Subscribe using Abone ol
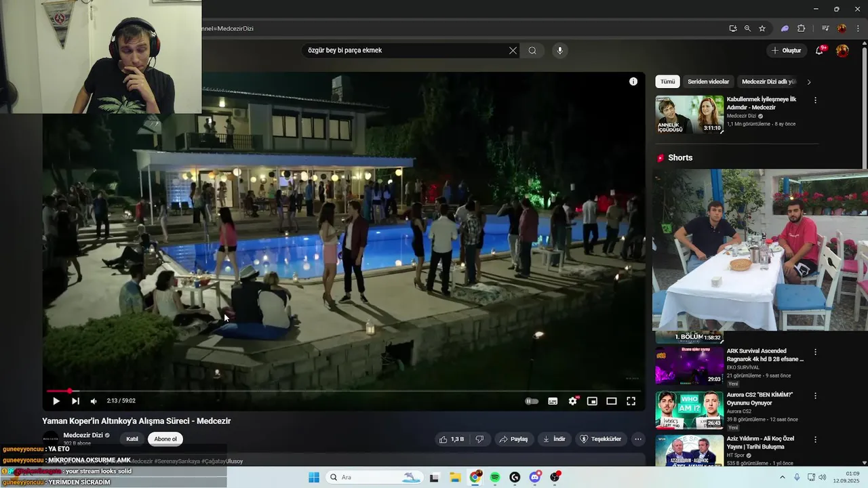This screenshot has width=868, height=488. [165, 439]
